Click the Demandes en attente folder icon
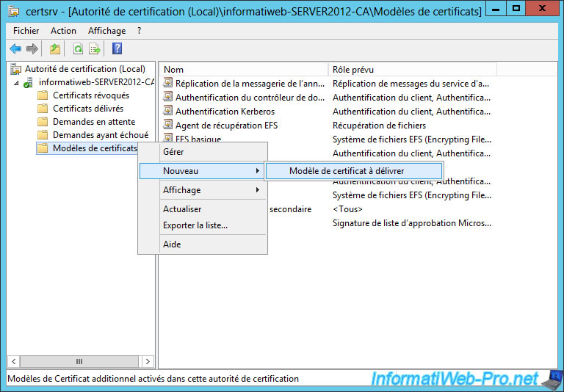This screenshot has width=564, height=392. pos(43,122)
